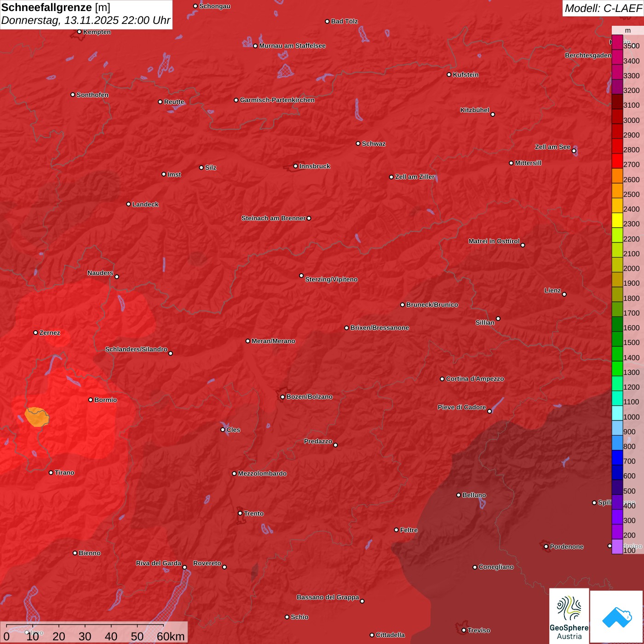Click the Matrei in Osttirol label
This screenshot has width=644, height=644.
click(494, 241)
